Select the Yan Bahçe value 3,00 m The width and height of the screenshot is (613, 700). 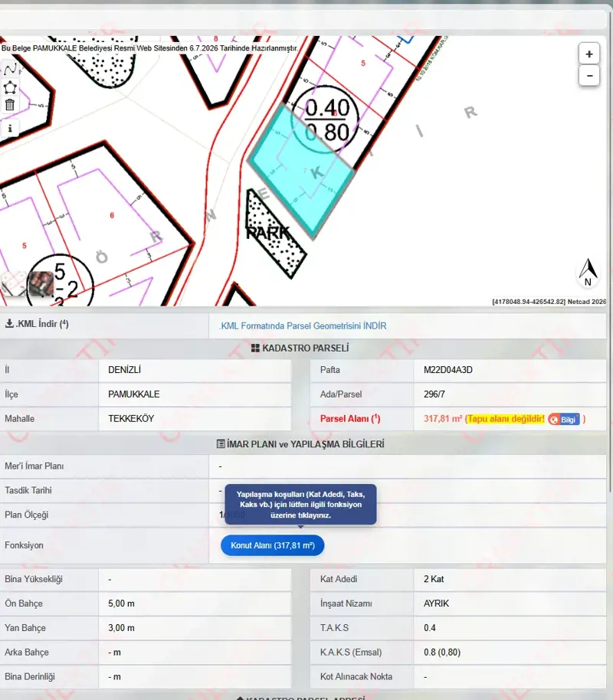tap(121, 628)
